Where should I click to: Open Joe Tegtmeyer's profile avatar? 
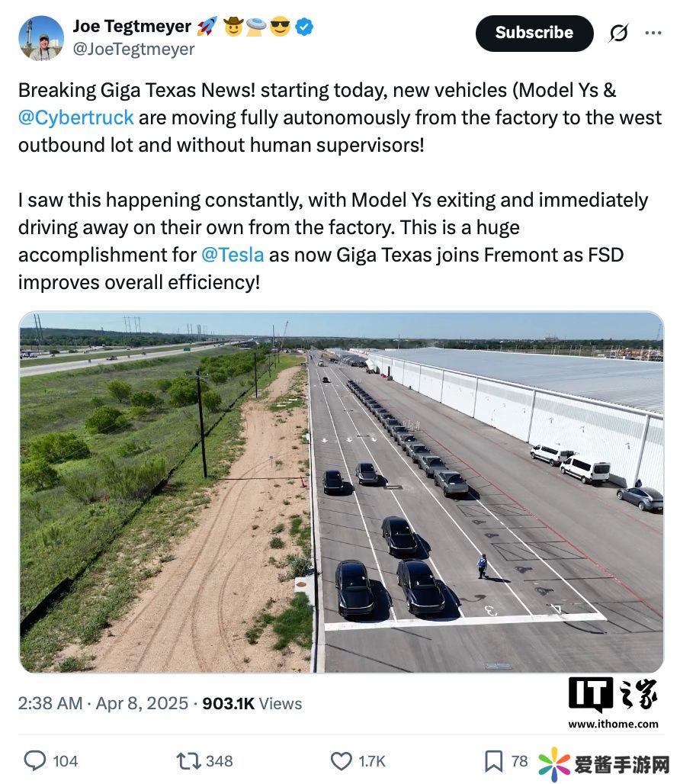41,37
